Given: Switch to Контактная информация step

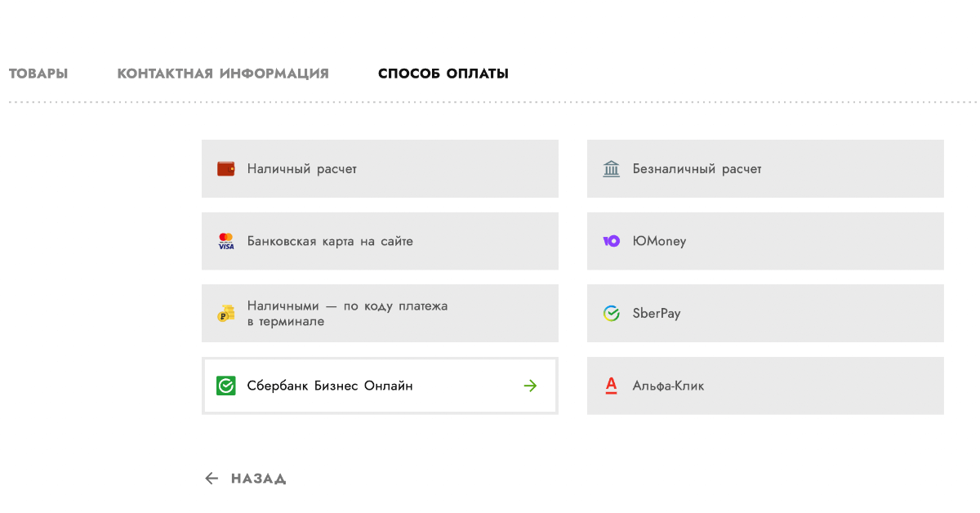Looking at the screenshot, I should 223,74.
